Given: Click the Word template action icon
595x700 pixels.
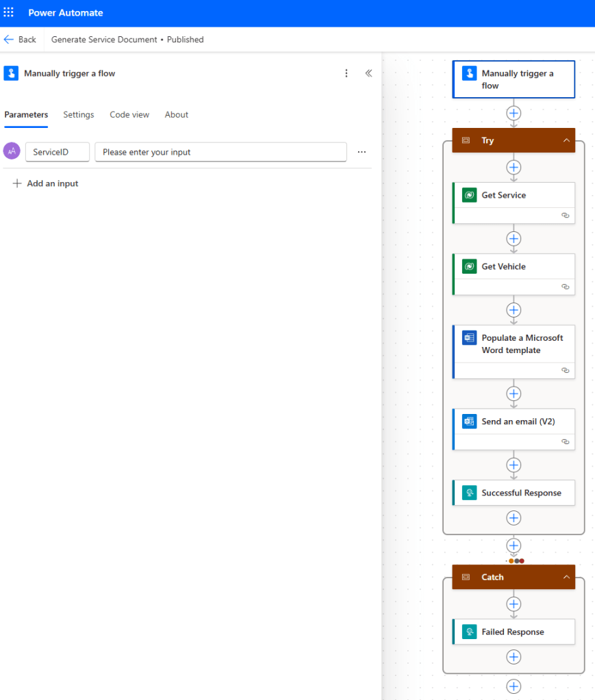Looking at the screenshot, I should [469, 338].
